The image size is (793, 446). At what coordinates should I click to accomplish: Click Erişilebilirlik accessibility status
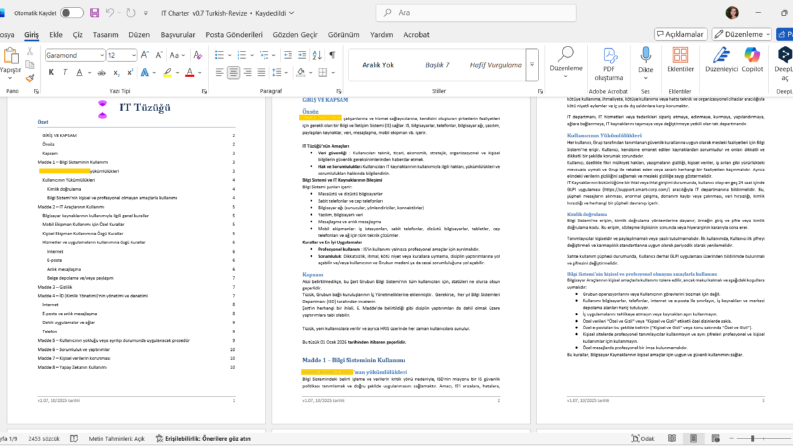203,438
